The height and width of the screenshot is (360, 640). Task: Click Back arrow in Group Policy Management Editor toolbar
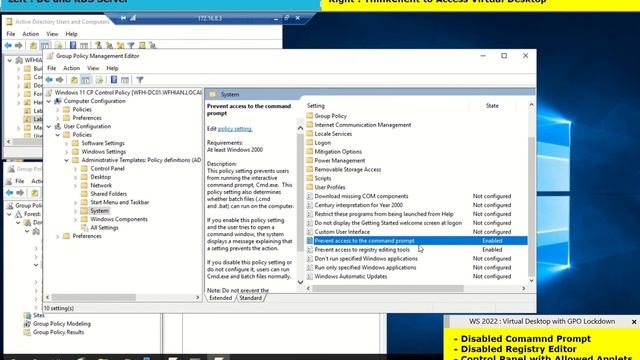49,80
